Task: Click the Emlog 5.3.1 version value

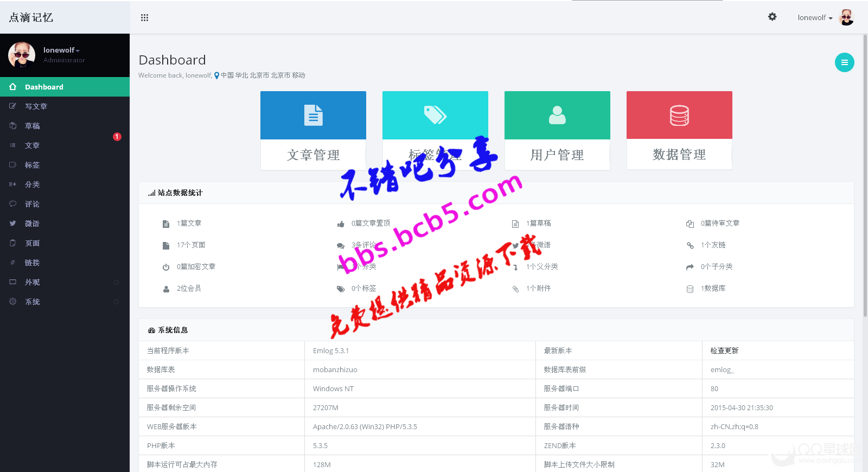Action: pos(331,350)
